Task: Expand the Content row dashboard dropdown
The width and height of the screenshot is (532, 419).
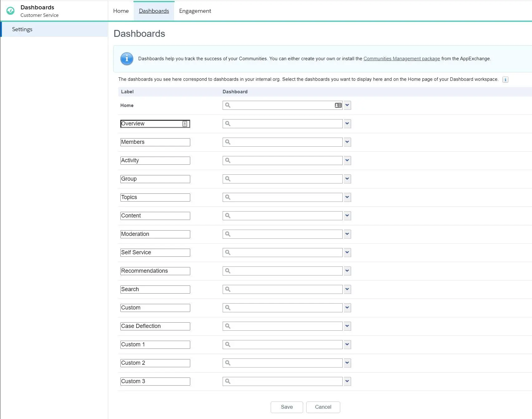Action: (347, 216)
